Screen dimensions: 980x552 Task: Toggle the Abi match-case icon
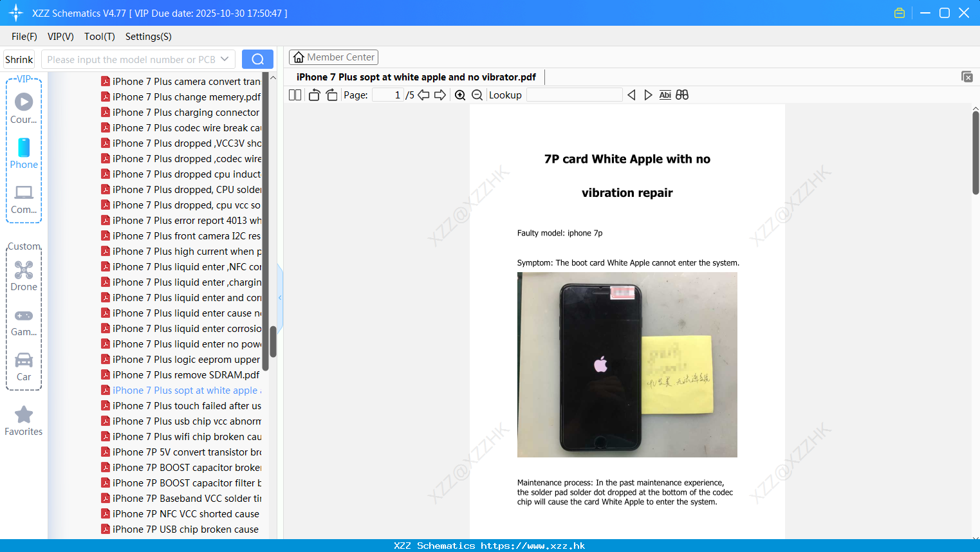pos(665,95)
